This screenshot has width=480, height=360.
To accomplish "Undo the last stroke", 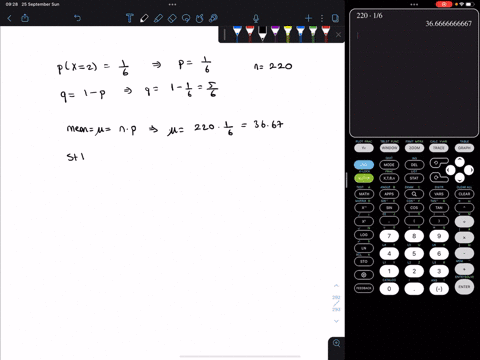I will point(77,18).
